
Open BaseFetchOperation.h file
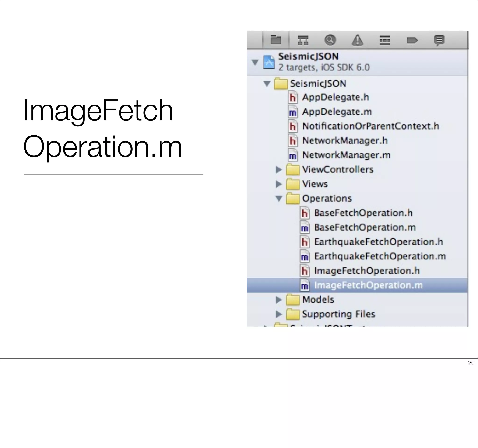(x=363, y=213)
